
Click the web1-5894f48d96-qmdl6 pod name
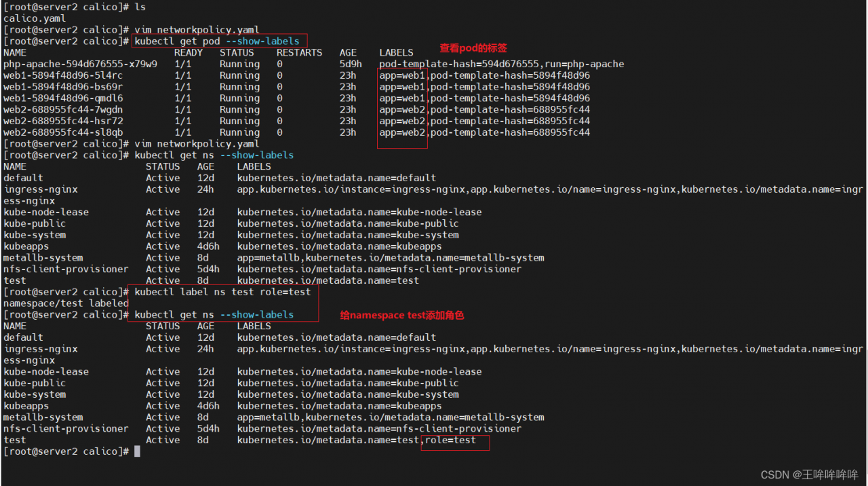click(63, 98)
